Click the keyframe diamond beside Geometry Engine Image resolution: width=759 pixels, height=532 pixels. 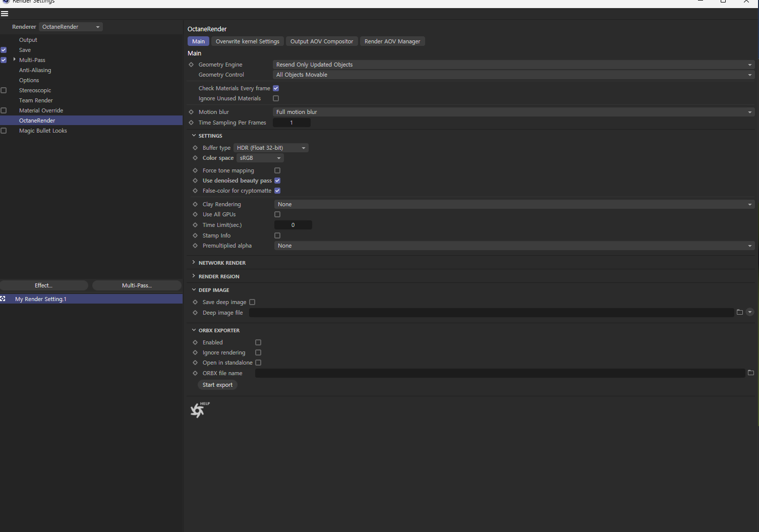[x=191, y=65]
